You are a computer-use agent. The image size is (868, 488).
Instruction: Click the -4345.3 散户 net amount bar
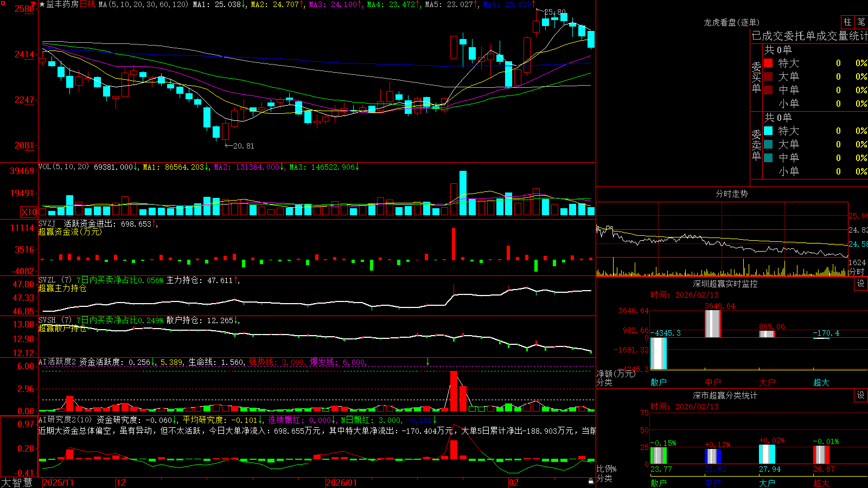point(659,354)
